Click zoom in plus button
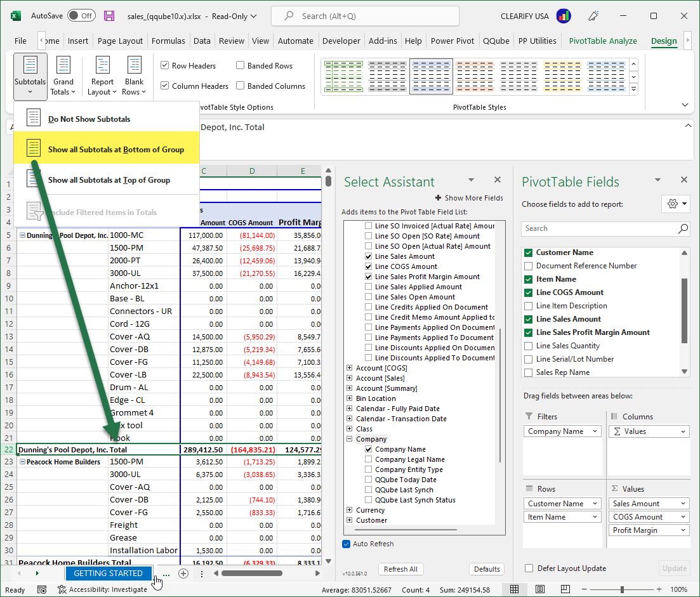Viewport: 700px width, 597px height. [x=659, y=589]
